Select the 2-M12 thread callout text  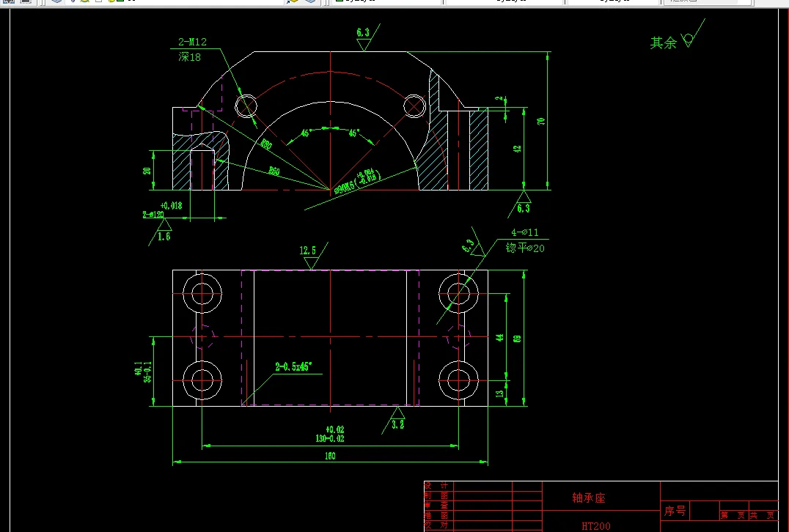point(192,42)
